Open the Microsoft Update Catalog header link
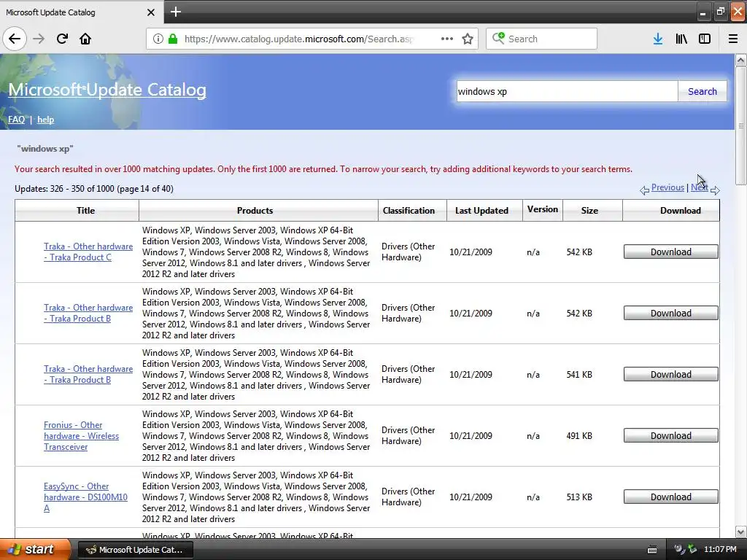This screenshot has width=747, height=560. point(107,90)
